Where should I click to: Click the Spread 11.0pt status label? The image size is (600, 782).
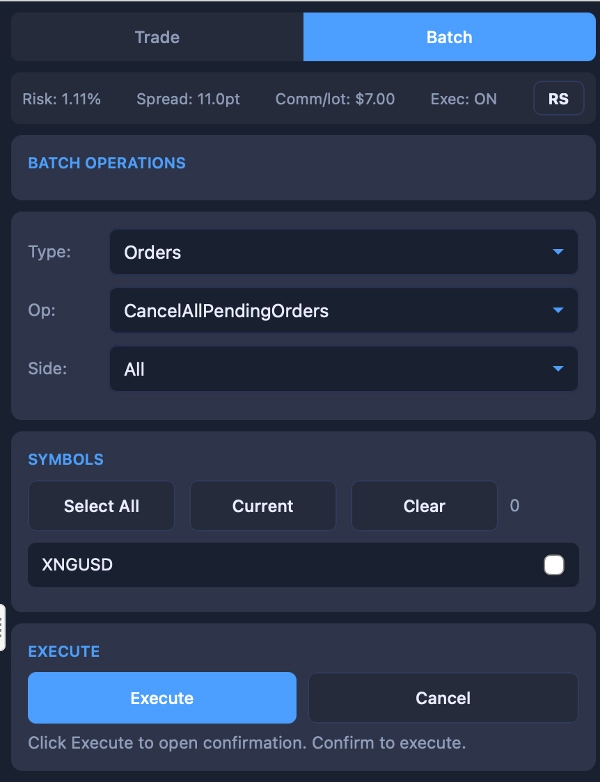tap(188, 99)
